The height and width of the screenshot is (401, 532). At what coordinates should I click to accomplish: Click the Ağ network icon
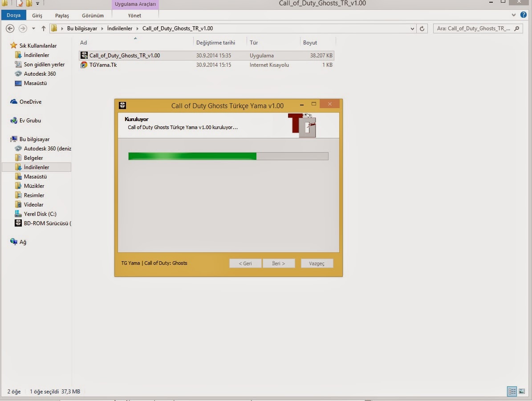(13, 242)
